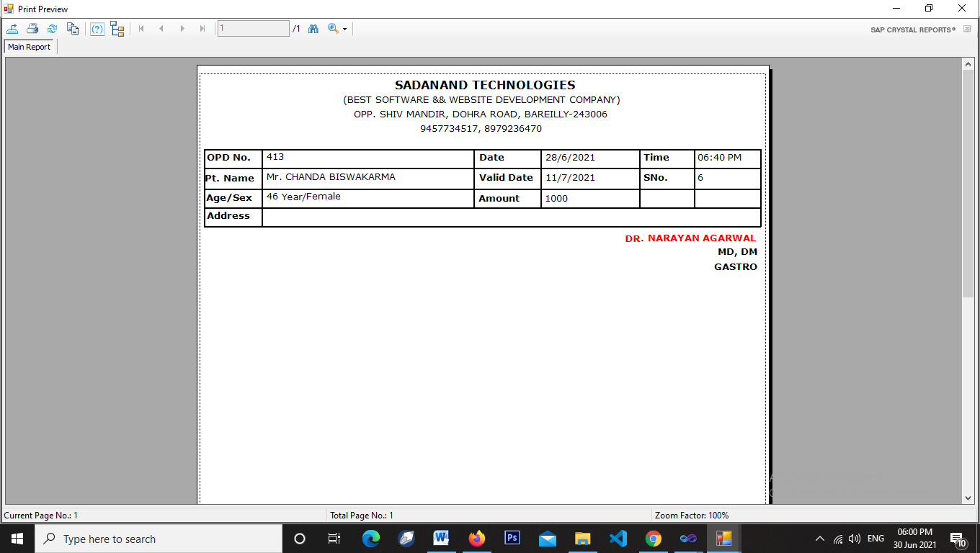Click the Copy icon in the toolbar
The image size is (980, 553).
pyautogui.click(x=73, y=29)
